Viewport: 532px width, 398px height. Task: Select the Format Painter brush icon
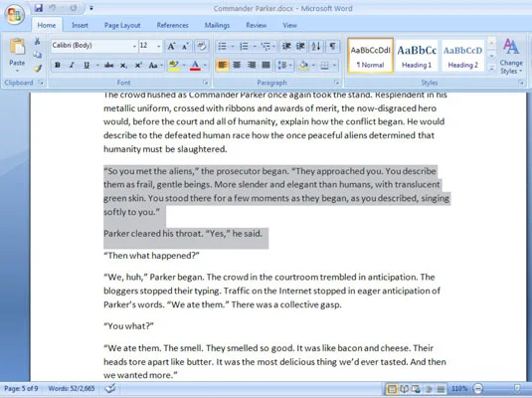38,69
